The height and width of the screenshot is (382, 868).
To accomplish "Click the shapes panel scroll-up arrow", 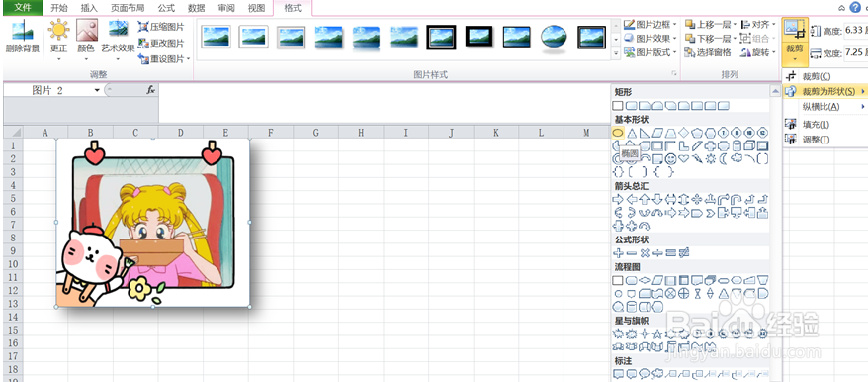I will tap(774, 91).
